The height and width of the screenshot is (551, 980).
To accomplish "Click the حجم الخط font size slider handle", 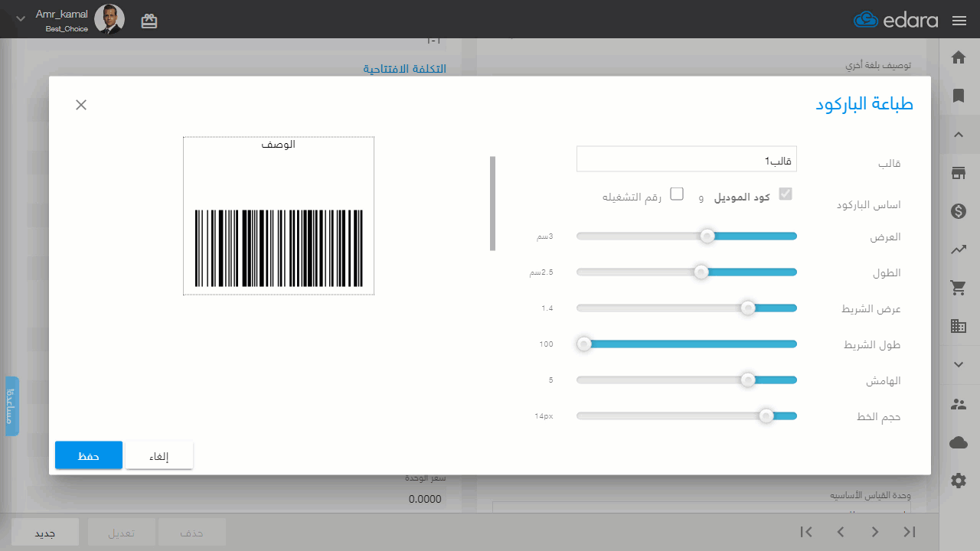I will coord(766,416).
